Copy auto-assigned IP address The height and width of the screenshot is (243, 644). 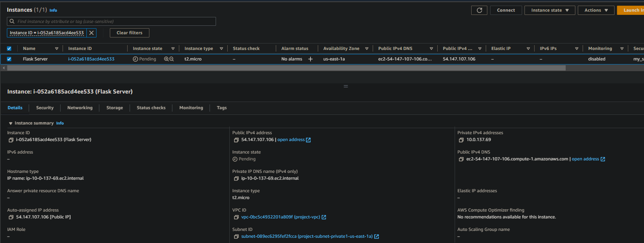pos(11,218)
